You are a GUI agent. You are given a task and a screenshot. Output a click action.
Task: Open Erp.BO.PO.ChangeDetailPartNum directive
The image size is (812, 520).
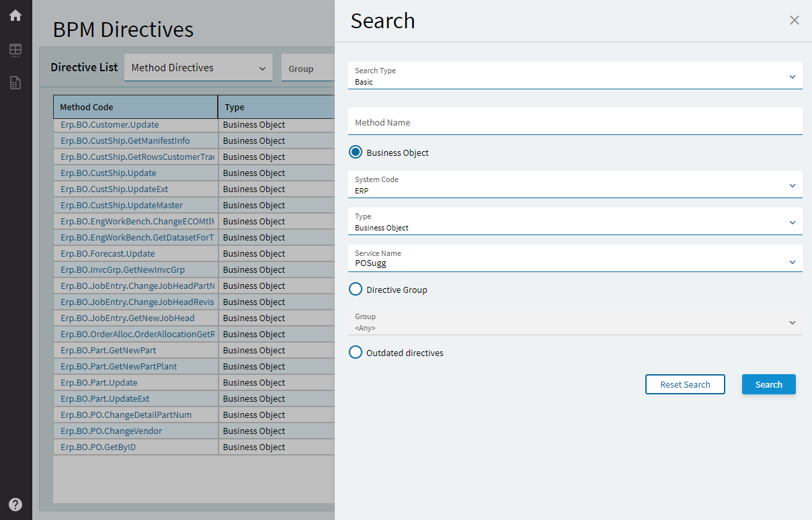pyautogui.click(x=126, y=415)
